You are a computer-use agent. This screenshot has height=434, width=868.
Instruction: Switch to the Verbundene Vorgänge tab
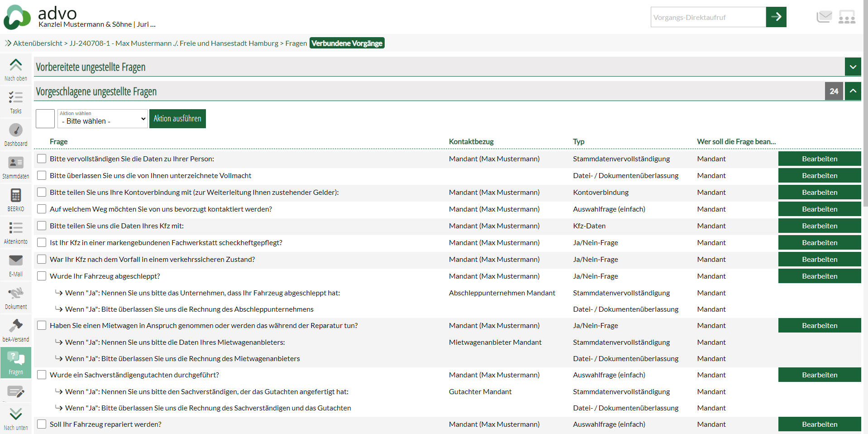(x=347, y=43)
